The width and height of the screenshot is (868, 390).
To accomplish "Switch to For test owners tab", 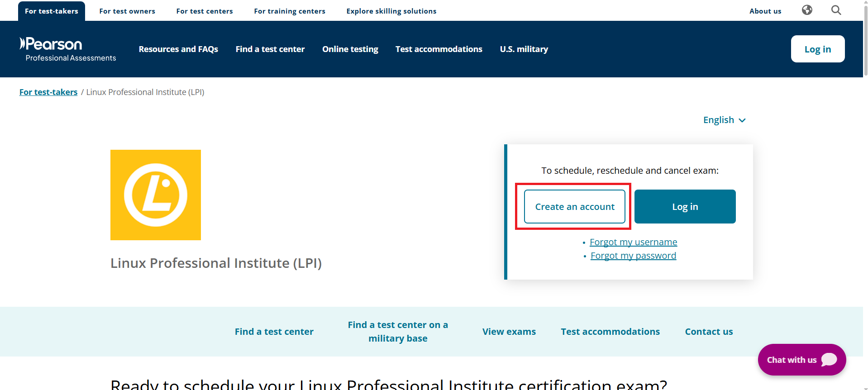I will [x=127, y=11].
